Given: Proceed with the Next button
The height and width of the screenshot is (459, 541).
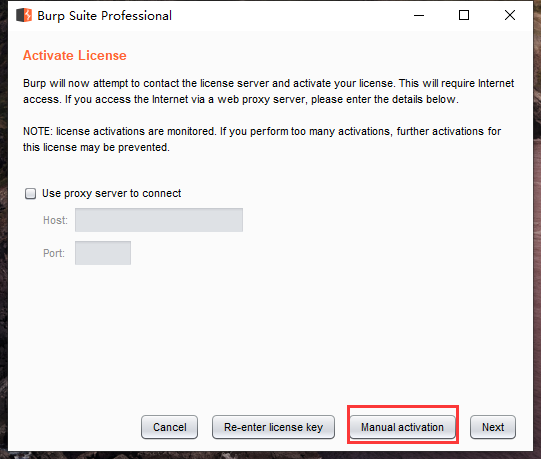Looking at the screenshot, I should coord(493,427).
